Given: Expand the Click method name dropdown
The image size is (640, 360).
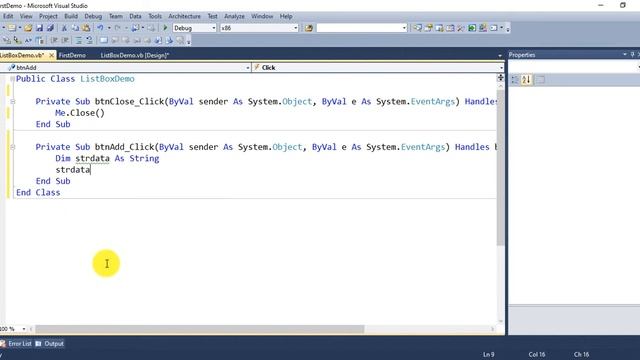Looking at the screenshot, I should coord(501,68).
